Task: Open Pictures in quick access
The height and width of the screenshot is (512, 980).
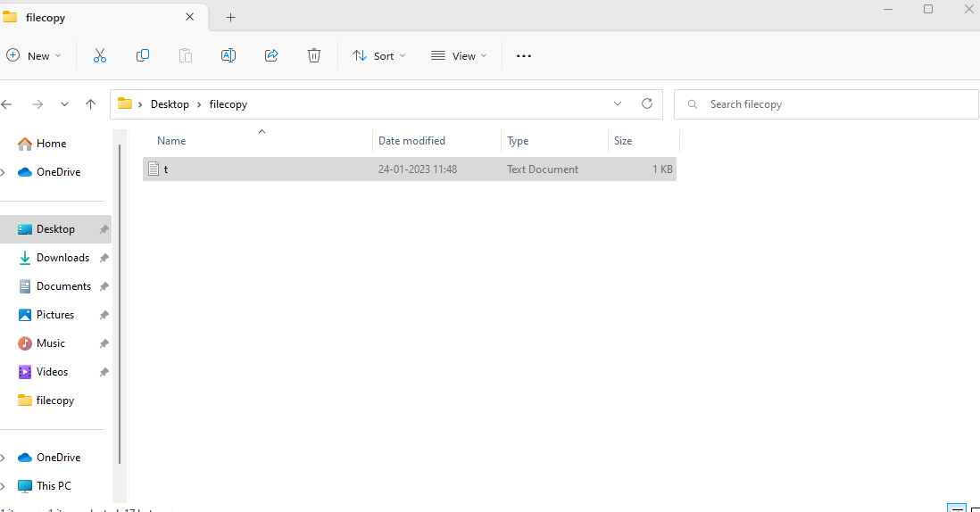Action: click(x=55, y=315)
